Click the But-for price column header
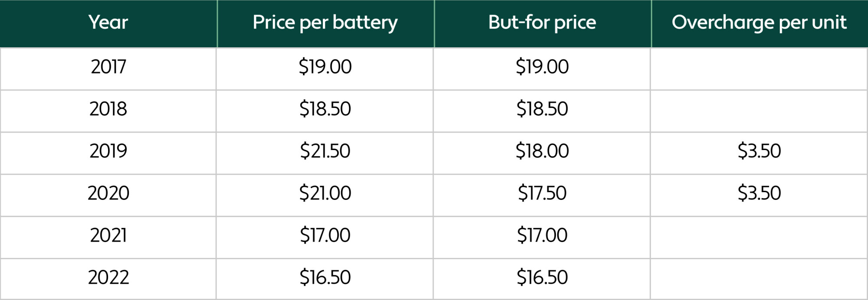 click(542, 23)
